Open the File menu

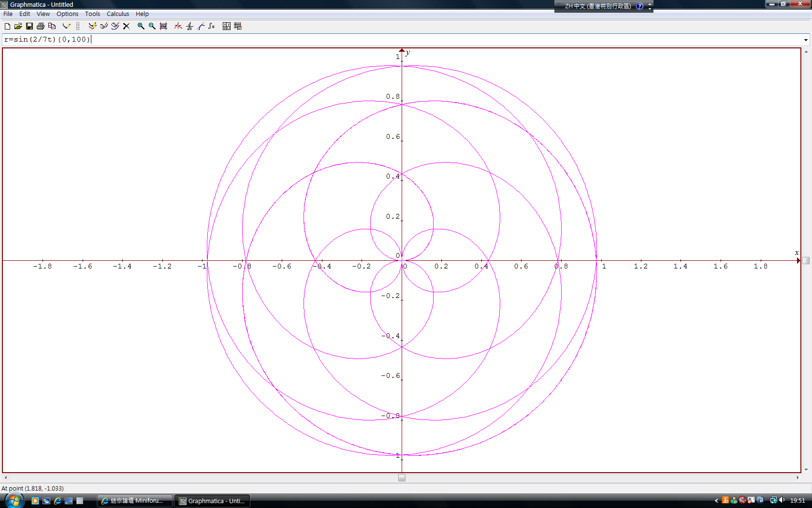coord(8,14)
